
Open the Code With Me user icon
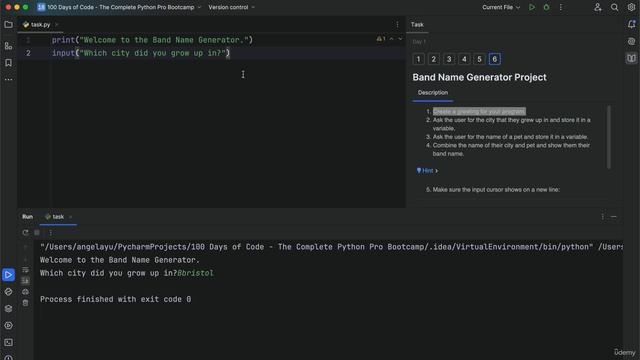click(x=598, y=7)
